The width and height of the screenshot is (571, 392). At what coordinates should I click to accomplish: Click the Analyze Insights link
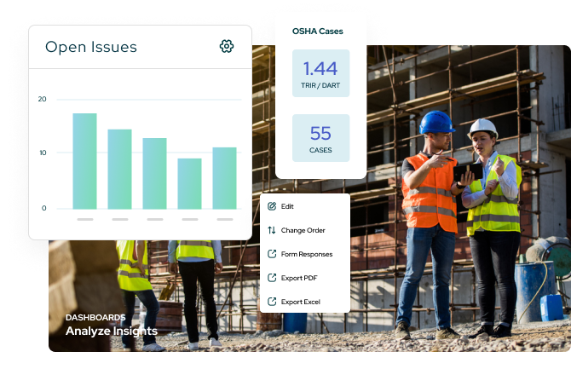click(112, 331)
